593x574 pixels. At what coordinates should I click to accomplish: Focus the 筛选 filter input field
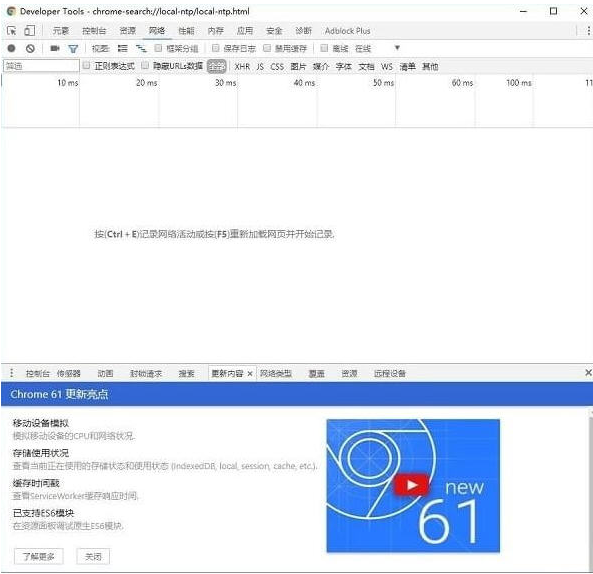[x=41, y=66]
